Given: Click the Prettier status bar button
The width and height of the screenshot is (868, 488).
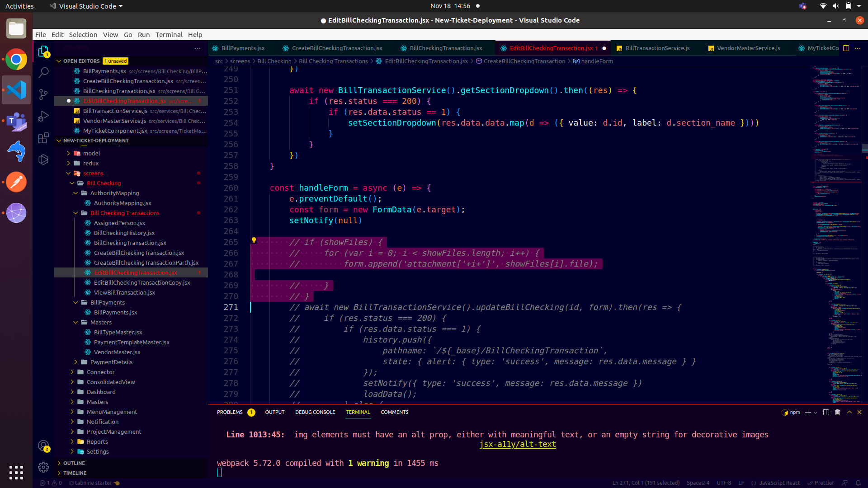Looking at the screenshot, I should [x=821, y=483].
